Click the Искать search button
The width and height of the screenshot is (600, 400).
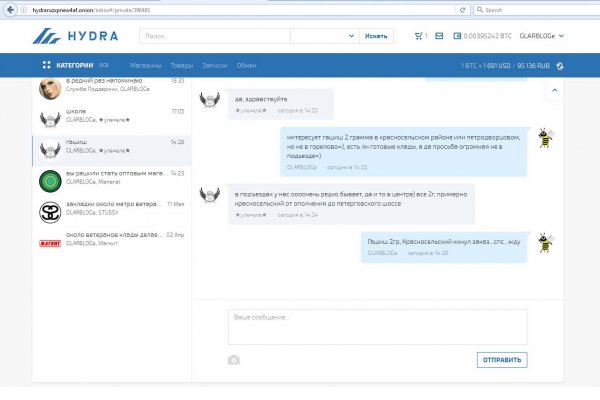point(376,37)
